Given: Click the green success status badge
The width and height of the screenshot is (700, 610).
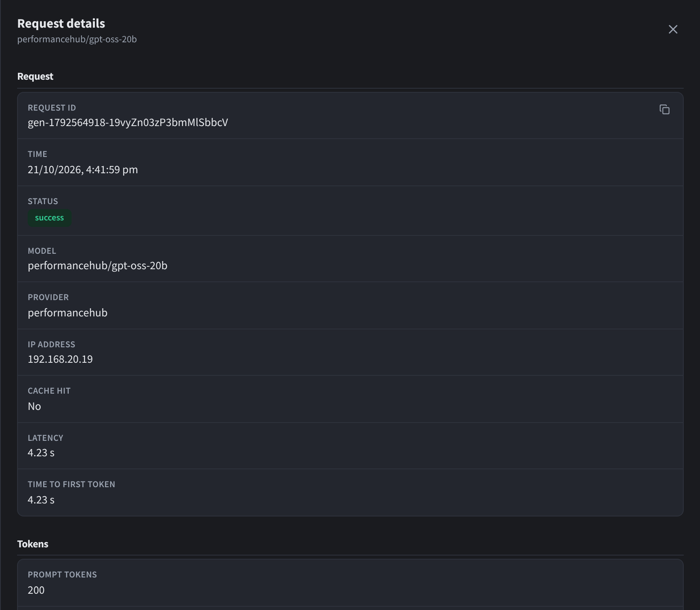Looking at the screenshot, I should pyautogui.click(x=49, y=218).
